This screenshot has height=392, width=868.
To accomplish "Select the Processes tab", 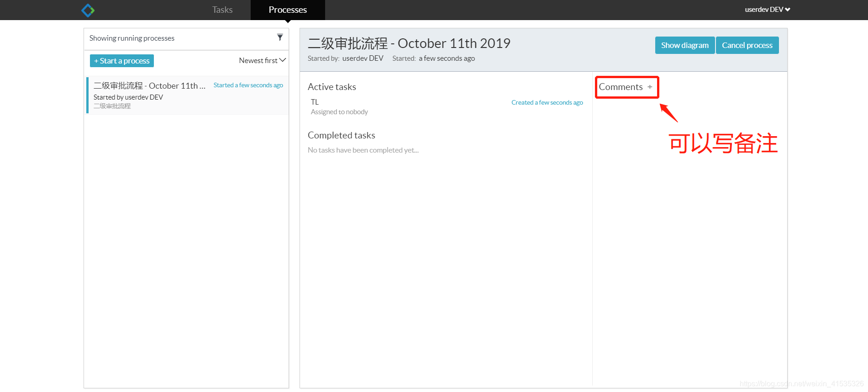I will [288, 10].
